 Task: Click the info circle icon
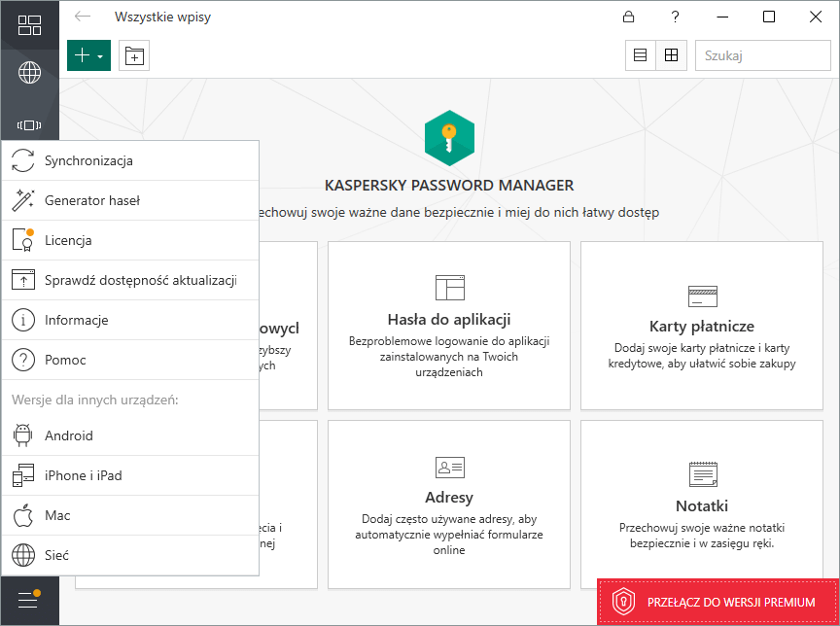23,320
